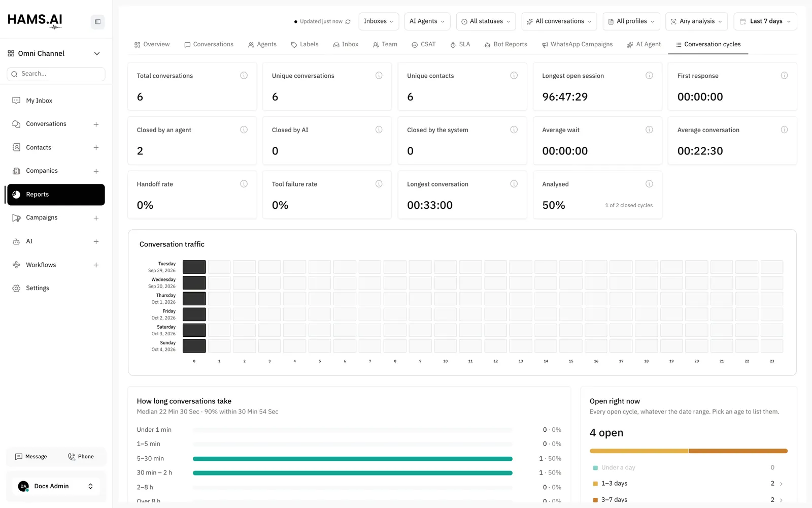
Task: Open the AI Agents filter dropdown
Action: coord(427,21)
